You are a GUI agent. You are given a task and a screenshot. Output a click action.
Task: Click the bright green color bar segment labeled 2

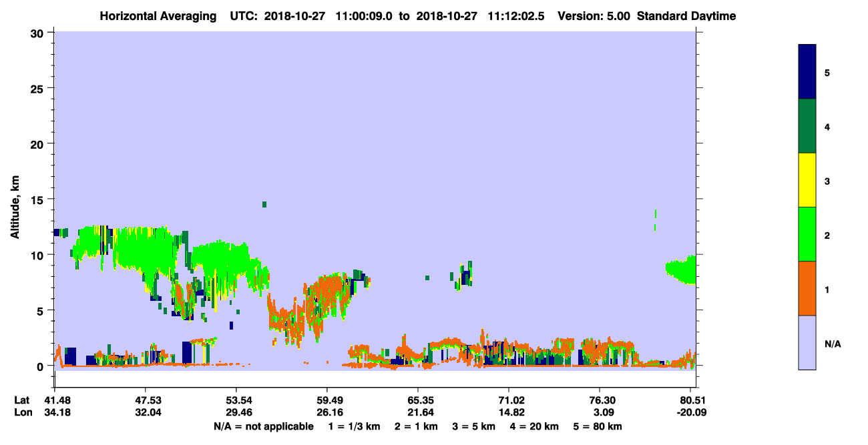[x=807, y=234]
